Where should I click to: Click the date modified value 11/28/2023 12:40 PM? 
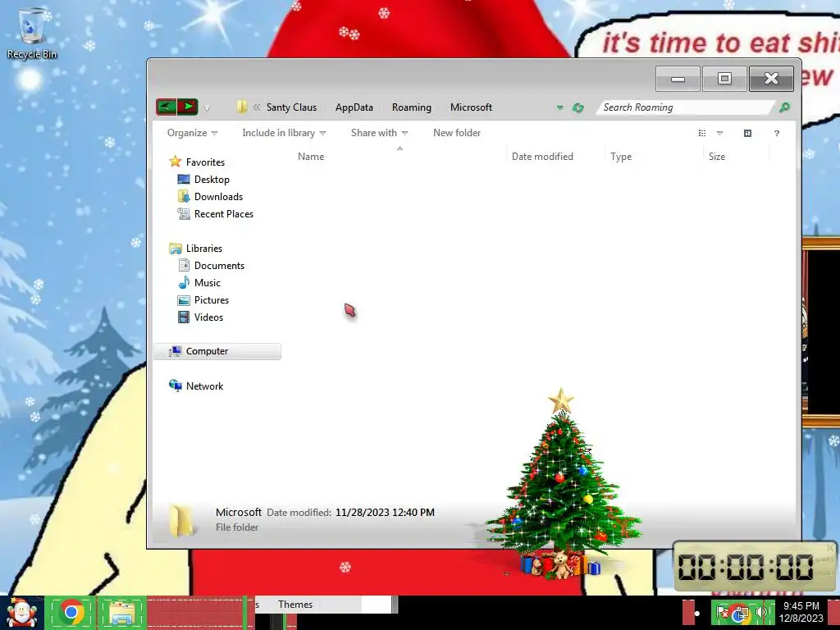coord(386,512)
